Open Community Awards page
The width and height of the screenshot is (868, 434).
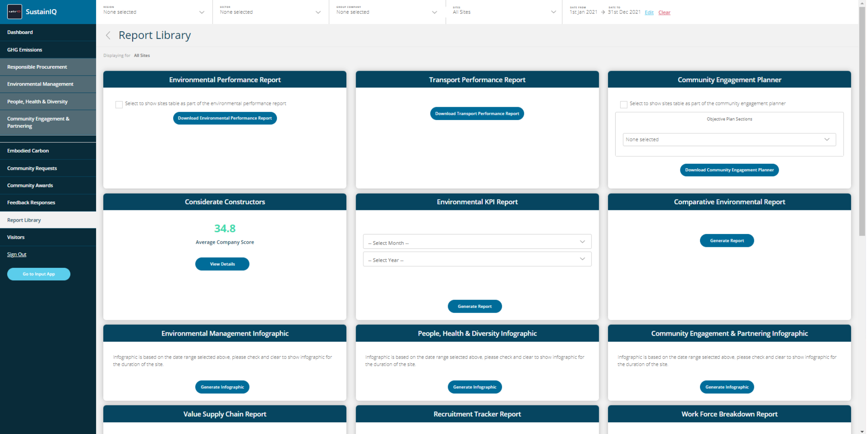[x=48, y=185]
